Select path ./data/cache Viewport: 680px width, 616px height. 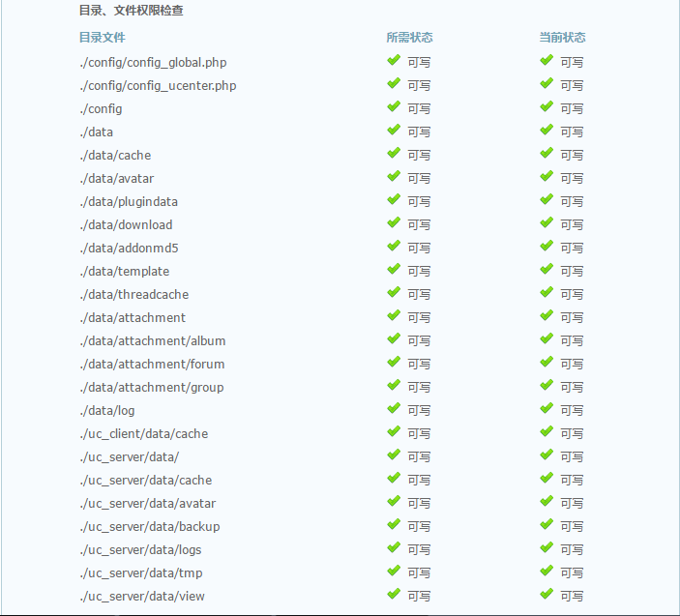[x=115, y=155]
